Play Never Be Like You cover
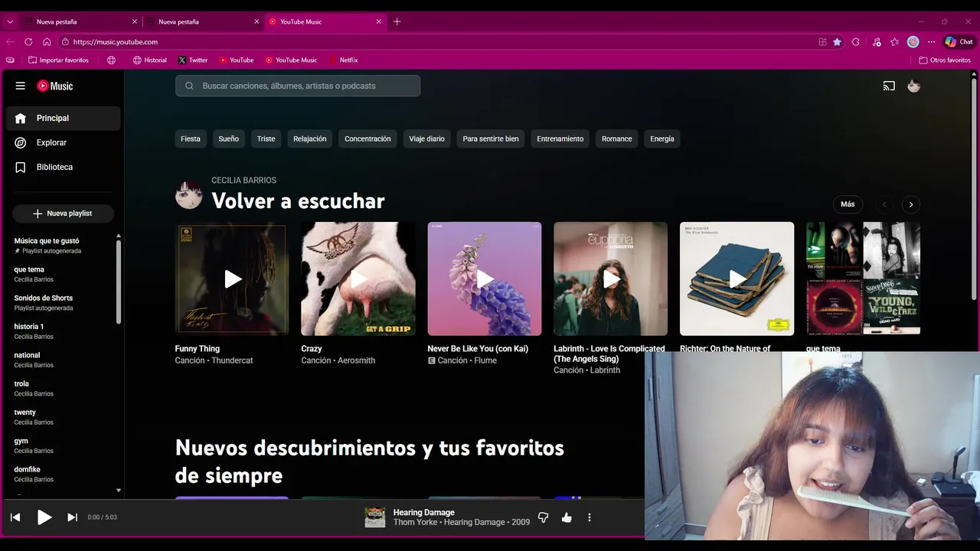The width and height of the screenshot is (980, 551). pos(485,279)
